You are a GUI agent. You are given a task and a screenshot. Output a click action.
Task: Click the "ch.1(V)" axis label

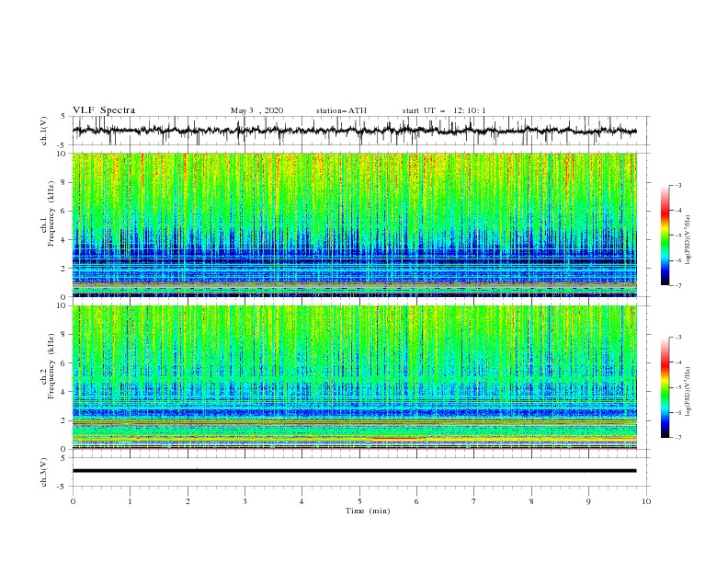tap(44, 131)
